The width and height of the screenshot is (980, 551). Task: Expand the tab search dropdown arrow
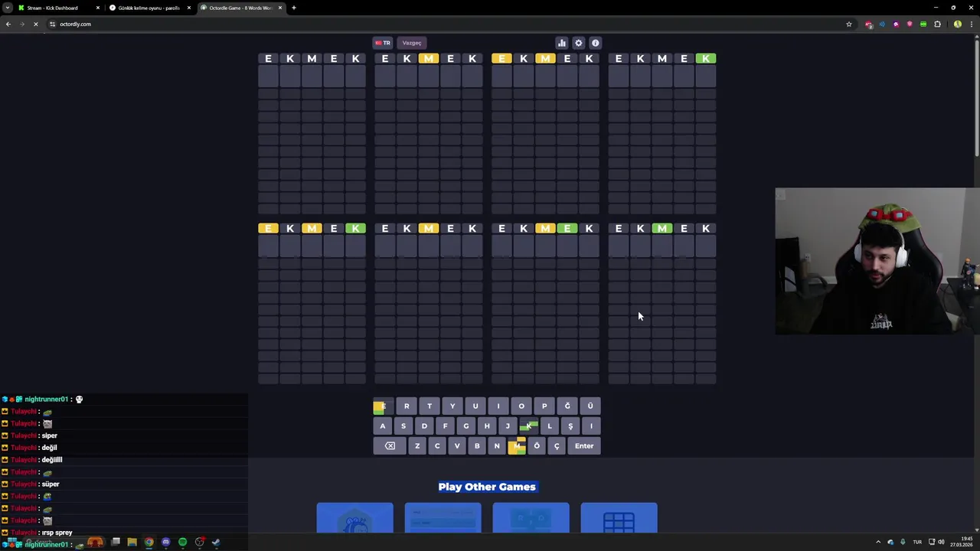click(x=8, y=8)
